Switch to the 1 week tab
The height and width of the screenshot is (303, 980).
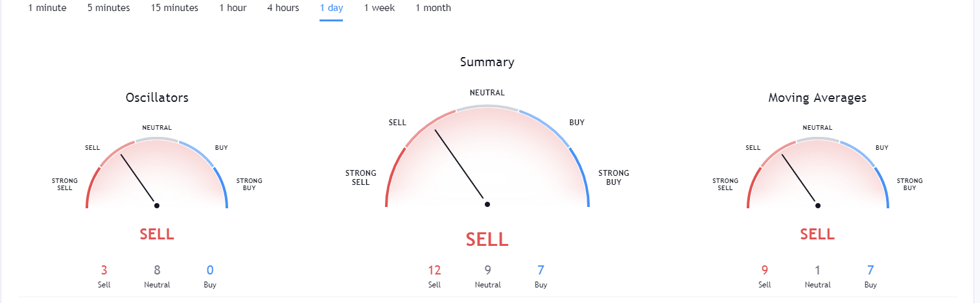[x=379, y=8]
